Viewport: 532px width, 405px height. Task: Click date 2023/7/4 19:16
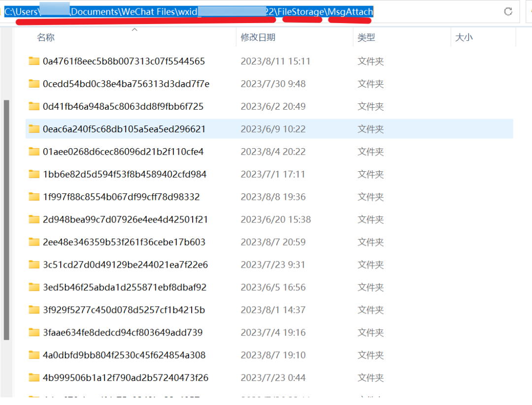[x=273, y=333]
